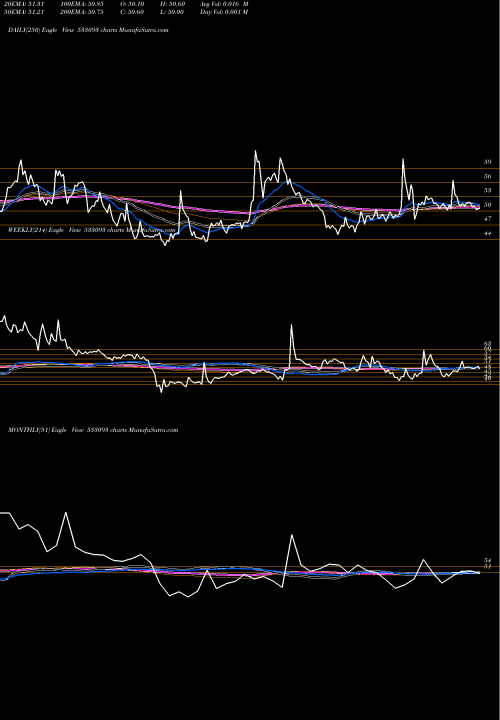This screenshot has height=720, width=500.
Task: Click the 47 price label on daily chart
Action: pyautogui.click(x=488, y=219)
